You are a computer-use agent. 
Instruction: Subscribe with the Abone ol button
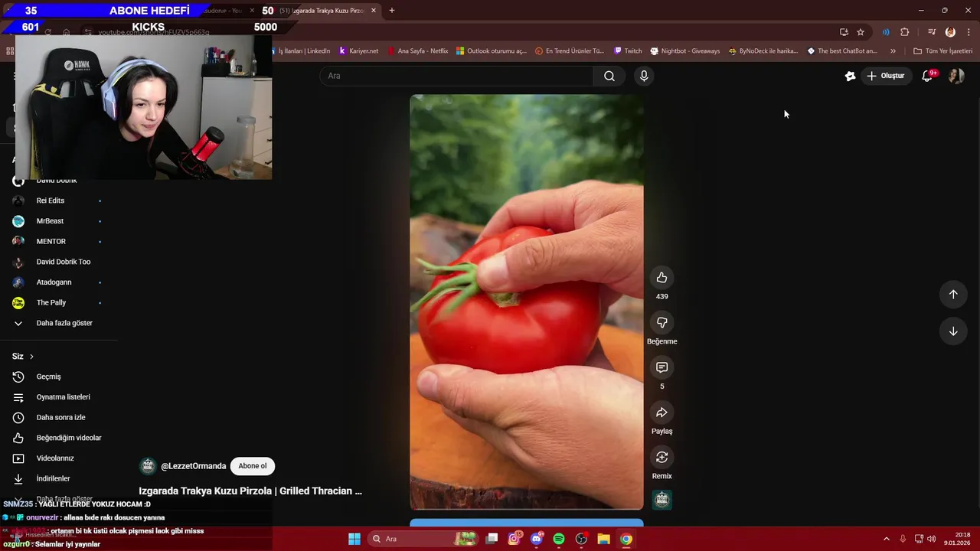click(252, 466)
